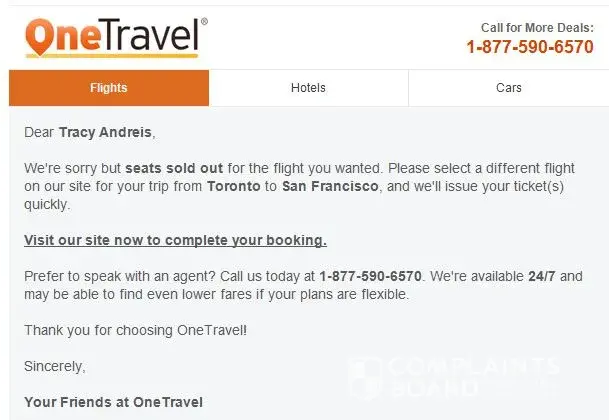Click the 'Your Friends at OneTravel' signature
Screen dimensions: 609x420
click(x=113, y=402)
